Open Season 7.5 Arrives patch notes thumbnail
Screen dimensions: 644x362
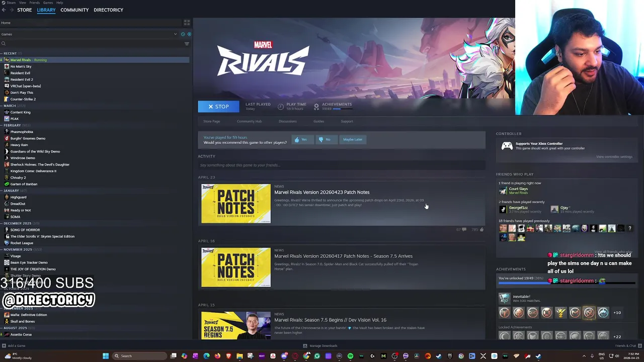(236, 267)
